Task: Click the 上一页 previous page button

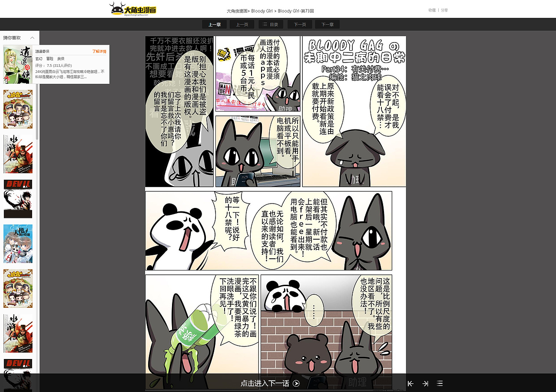Action: [x=242, y=25]
